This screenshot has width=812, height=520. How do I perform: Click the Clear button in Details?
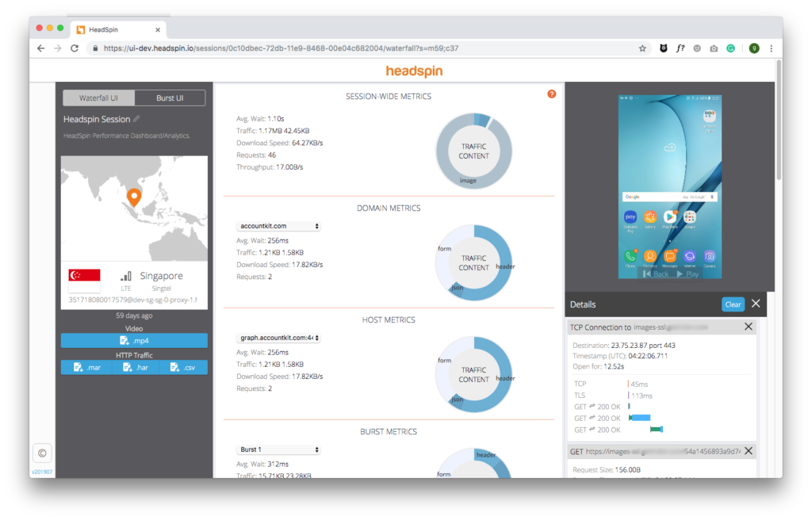(x=733, y=304)
